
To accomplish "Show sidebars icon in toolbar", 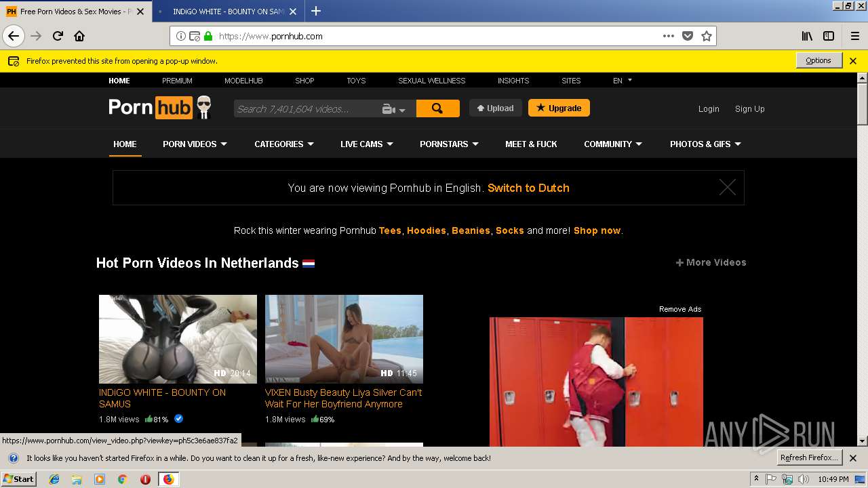I will [829, 36].
